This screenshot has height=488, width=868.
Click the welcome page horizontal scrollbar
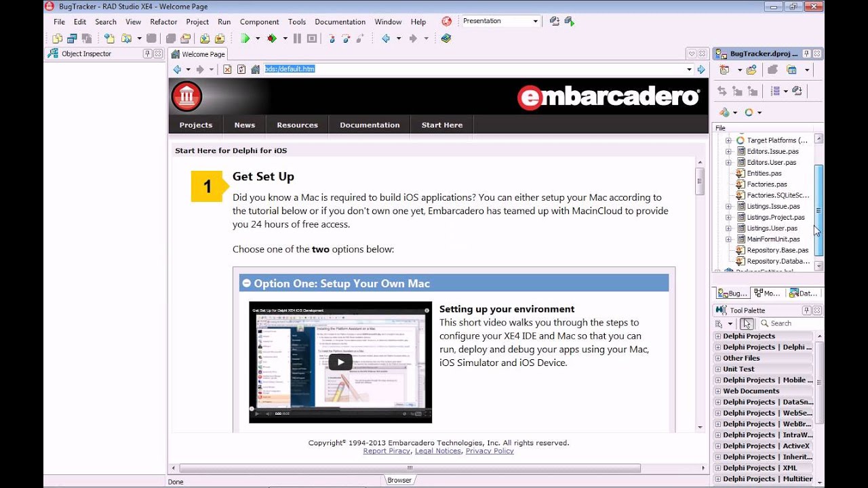[410, 468]
